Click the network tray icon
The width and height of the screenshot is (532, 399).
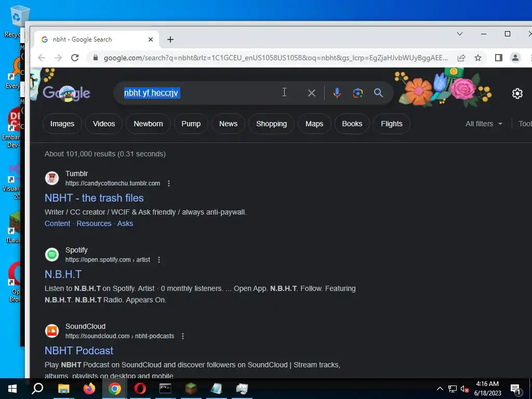pyautogui.click(x=453, y=389)
